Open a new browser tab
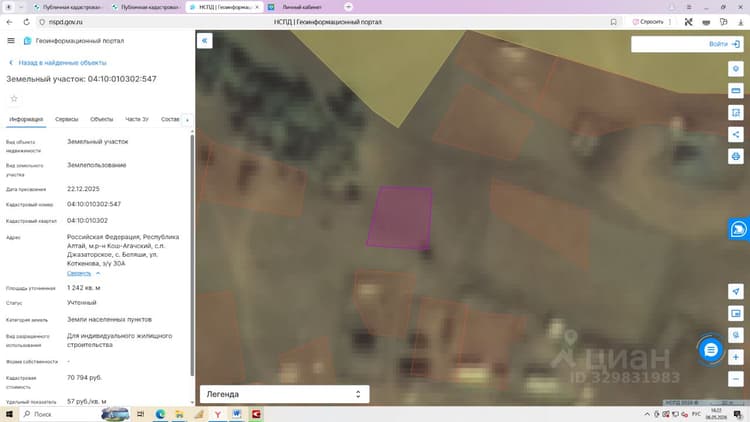The image size is (750, 422). pos(348,7)
